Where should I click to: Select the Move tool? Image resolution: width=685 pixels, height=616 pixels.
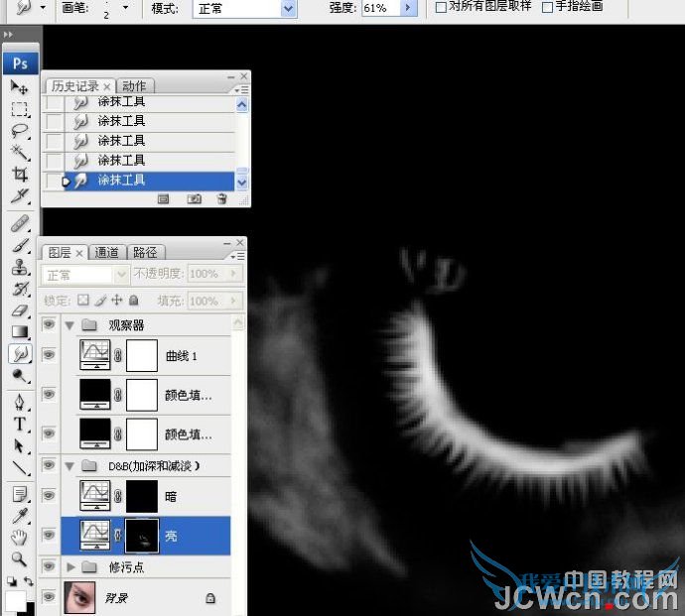(19, 87)
